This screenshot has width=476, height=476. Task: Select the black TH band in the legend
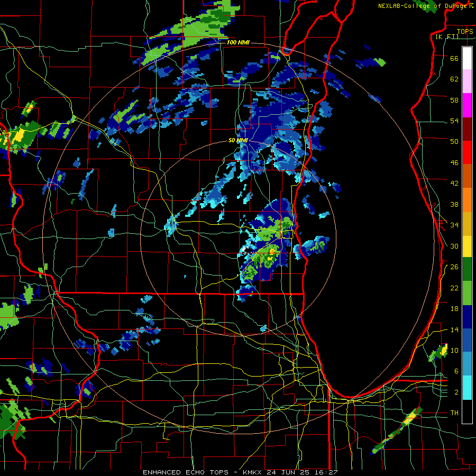467,411
